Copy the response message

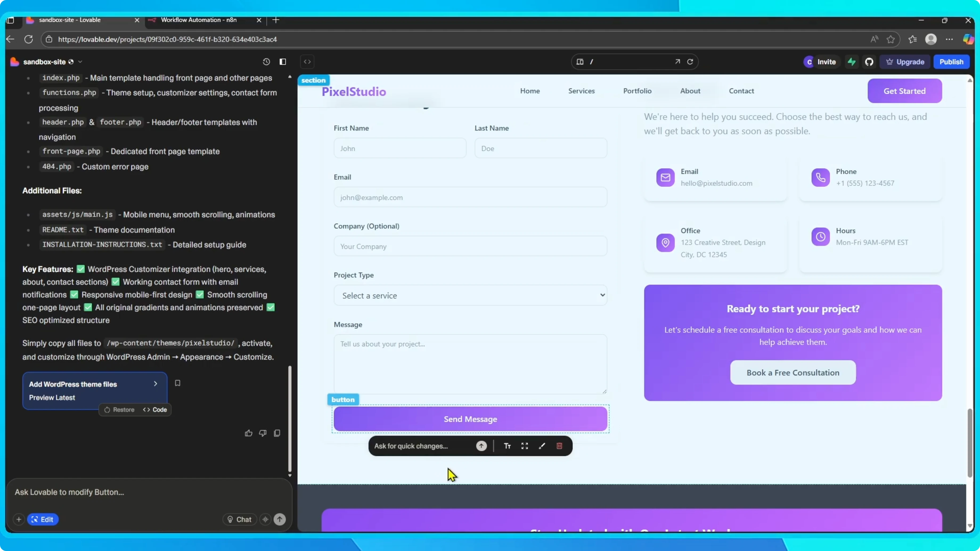(277, 433)
